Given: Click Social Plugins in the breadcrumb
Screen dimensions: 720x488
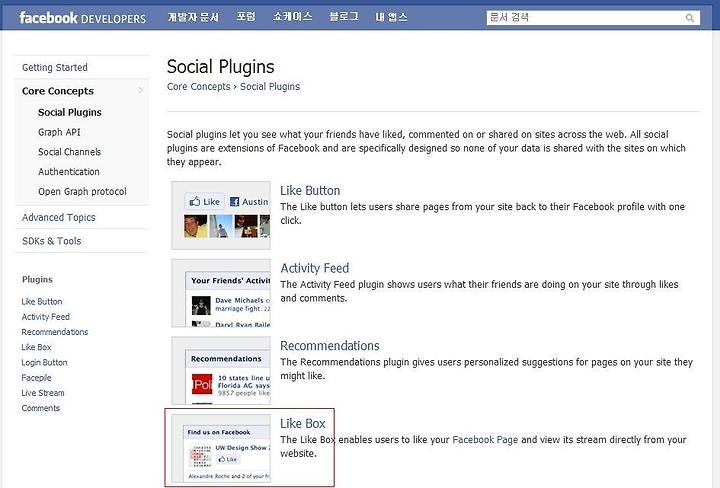Looking at the screenshot, I should [270, 86].
